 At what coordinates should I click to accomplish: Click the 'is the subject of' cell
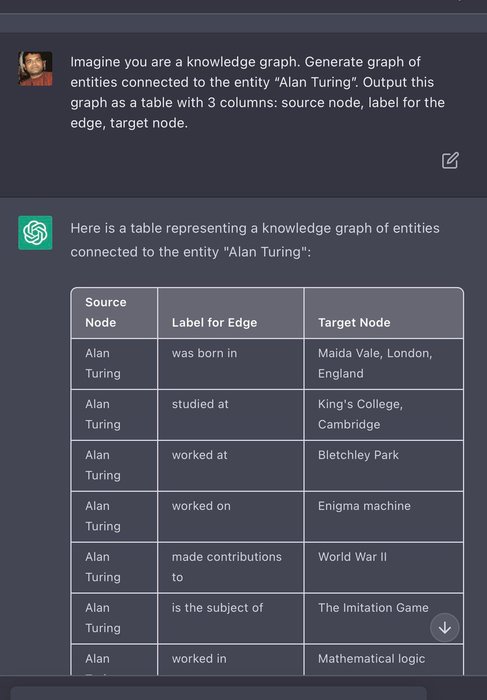pos(230,618)
